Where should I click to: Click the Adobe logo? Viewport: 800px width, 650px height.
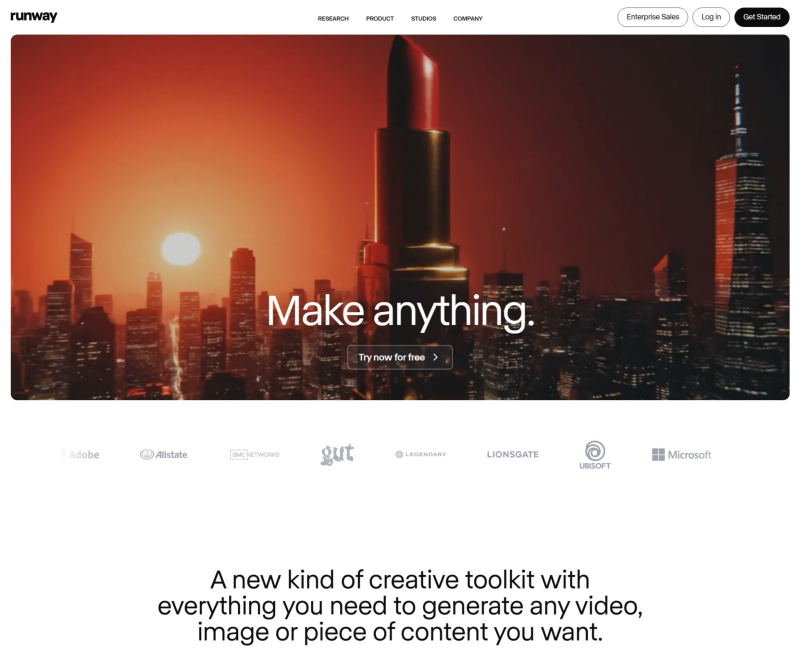point(82,454)
